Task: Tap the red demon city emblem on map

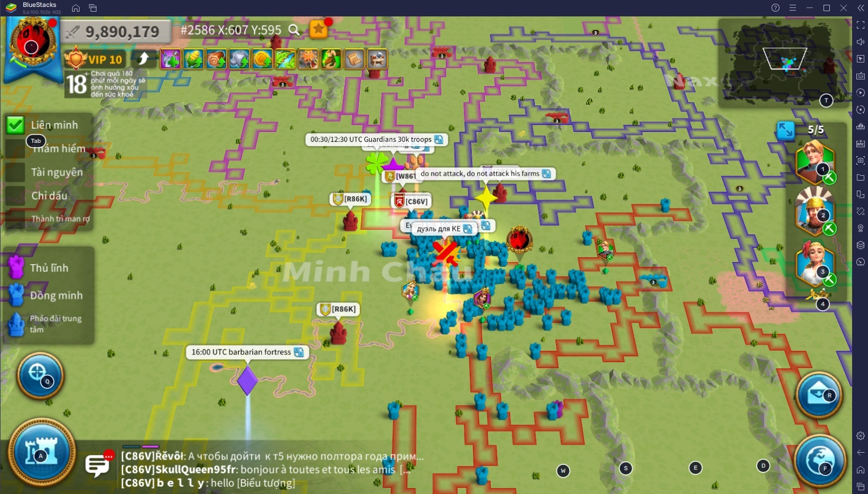Action: (x=519, y=240)
